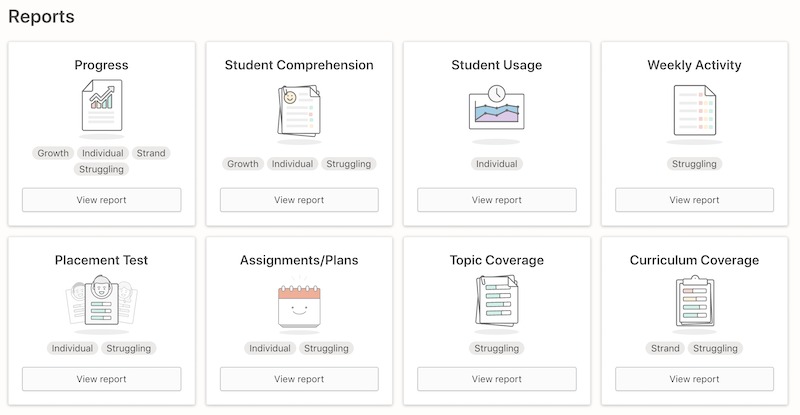
Task: View report for Progress
Action: [101, 200]
